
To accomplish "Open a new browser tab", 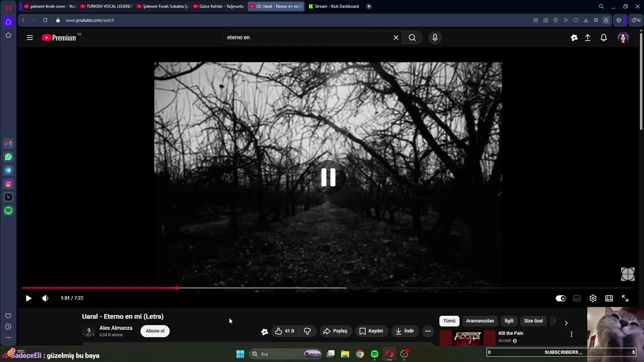I will [369, 7].
